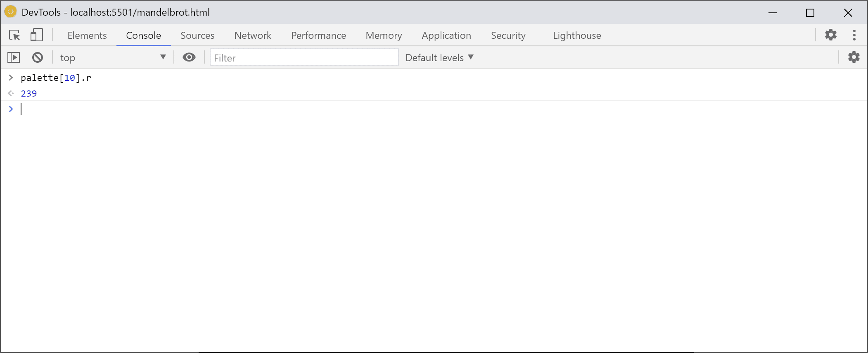Click the clear console icon
868x353 pixels.
click(37, 57)
